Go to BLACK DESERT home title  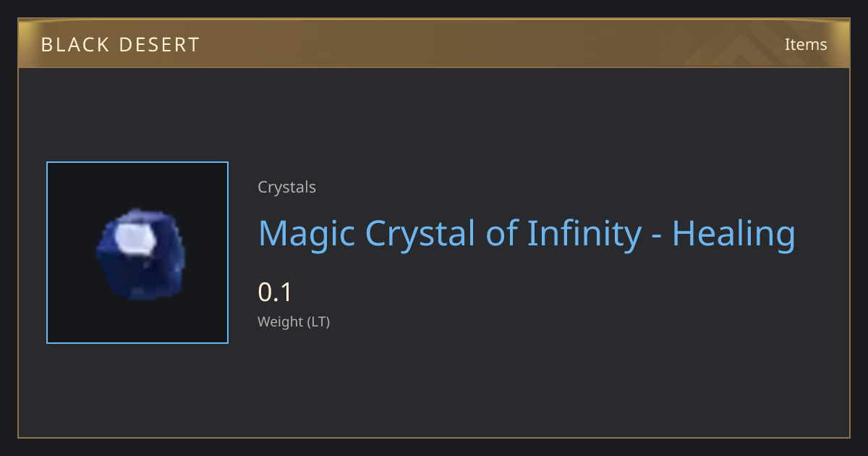click(x=120, y=45)
